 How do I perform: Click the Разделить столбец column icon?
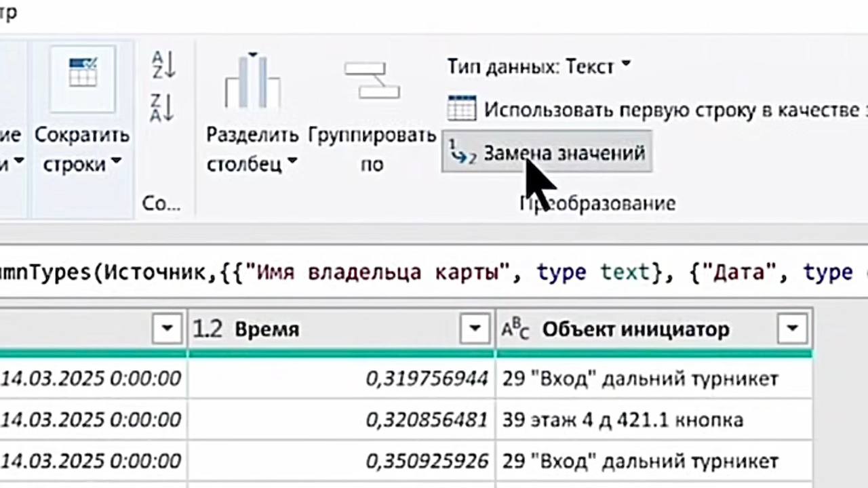253,79
